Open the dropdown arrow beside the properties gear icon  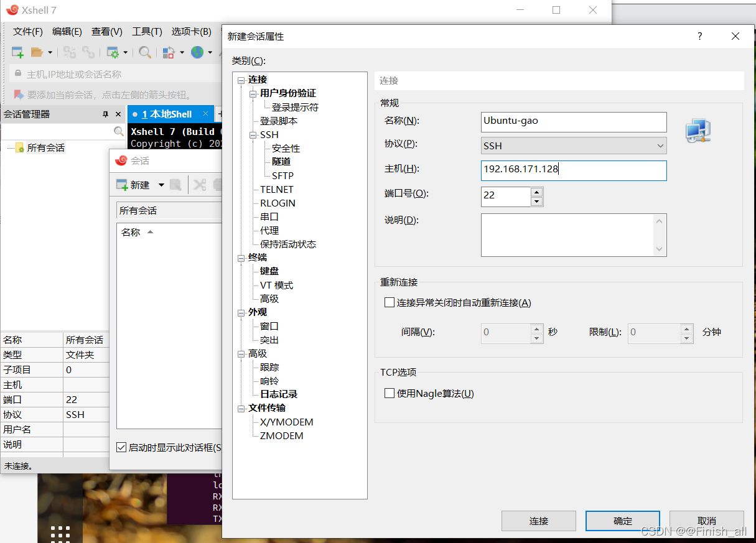(125, 52)
